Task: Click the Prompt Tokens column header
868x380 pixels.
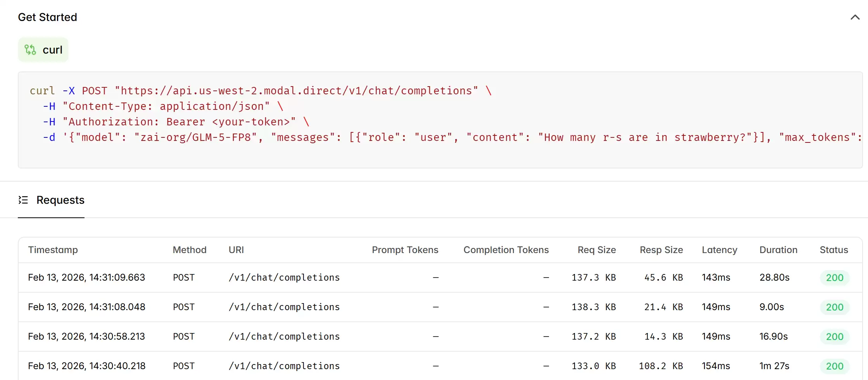Action: click(x=405, y=250)
